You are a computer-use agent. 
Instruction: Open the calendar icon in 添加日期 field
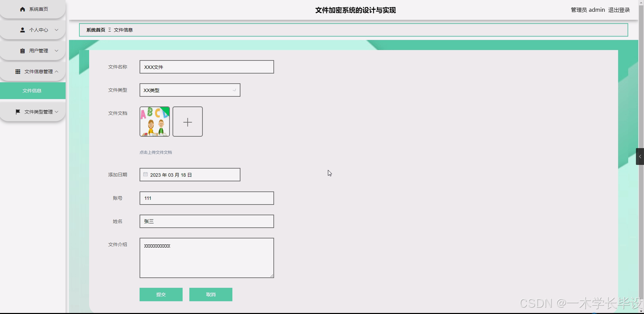tap(145, 174)
